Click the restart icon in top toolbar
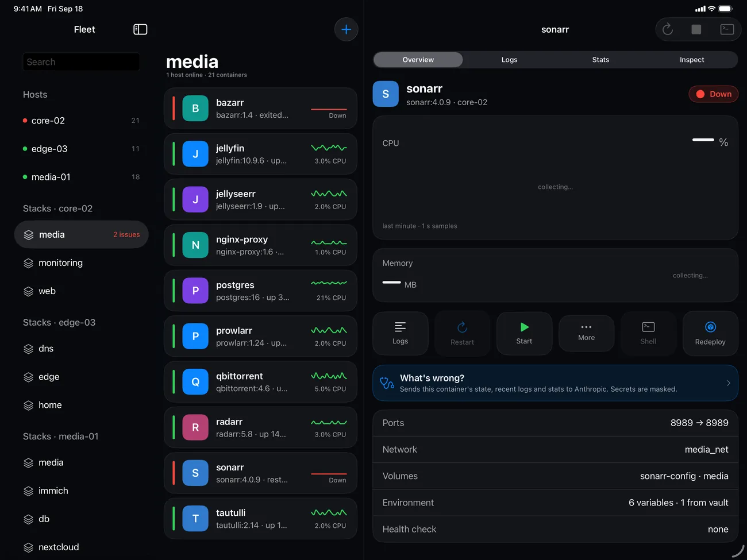The image size is (747, 560). tap(668, 29)
